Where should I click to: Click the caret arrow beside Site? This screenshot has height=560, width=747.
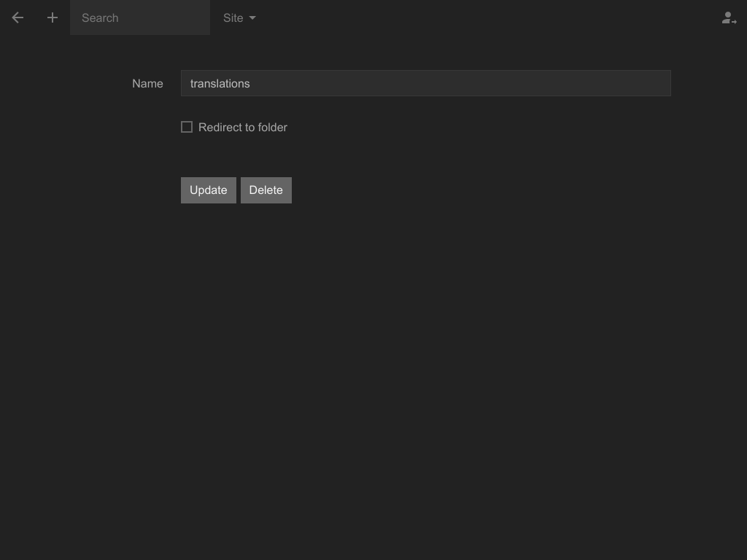(252, 18)
